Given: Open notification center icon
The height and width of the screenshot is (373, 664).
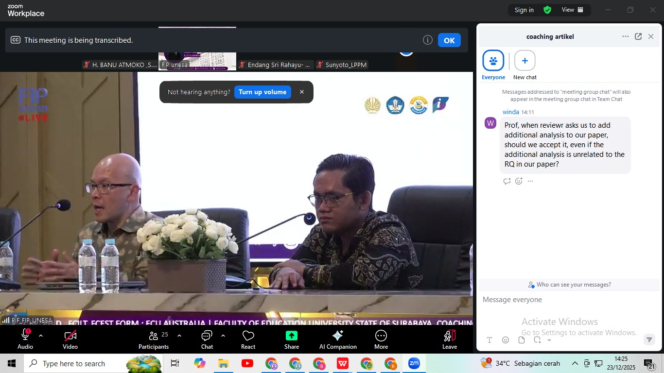Looking at the screenshot, I should pos(649,363).
